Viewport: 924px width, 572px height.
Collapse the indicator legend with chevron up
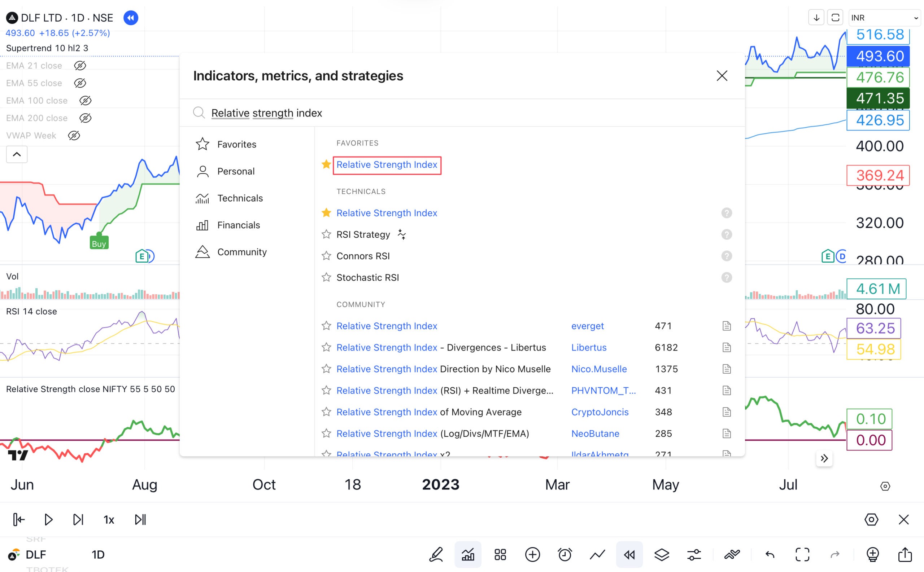(x=17, y=154)
